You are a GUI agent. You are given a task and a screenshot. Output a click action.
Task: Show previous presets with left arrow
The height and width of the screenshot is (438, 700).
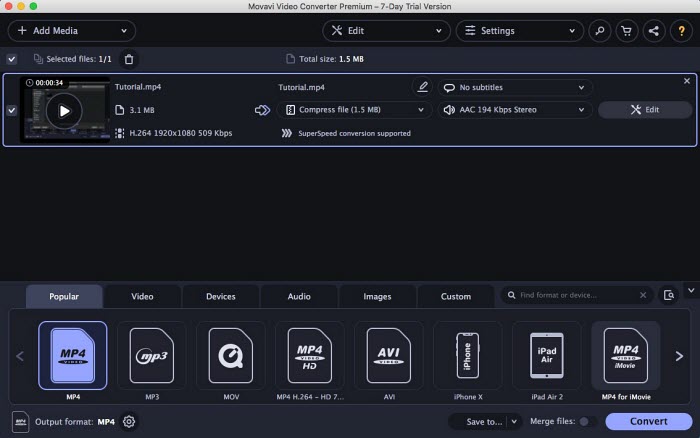(20, 356)
